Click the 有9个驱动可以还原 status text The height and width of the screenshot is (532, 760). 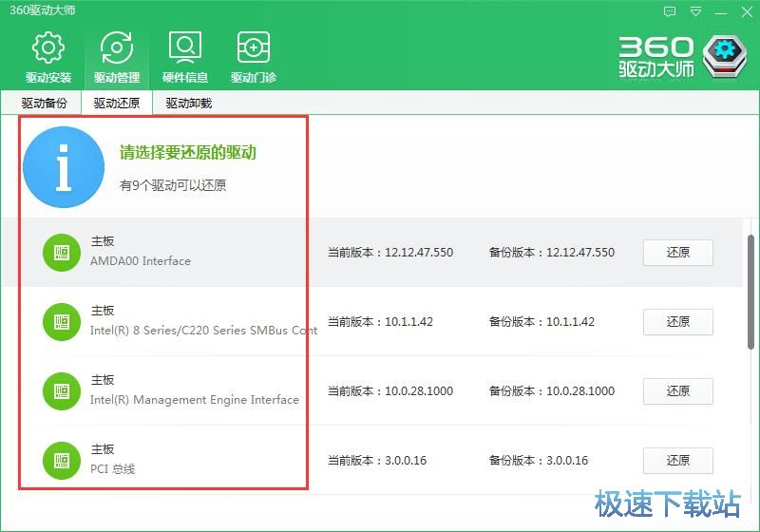click(173, 185)
